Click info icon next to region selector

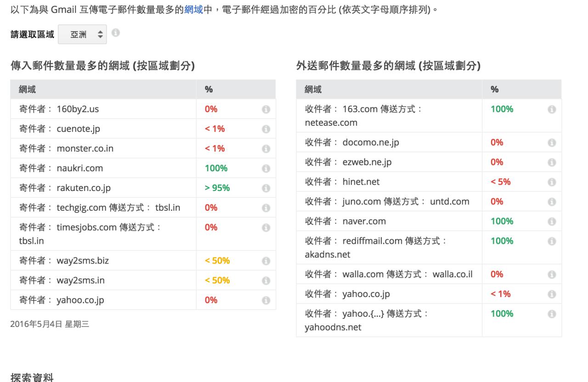pyautogui.click(x=116, y=33)
